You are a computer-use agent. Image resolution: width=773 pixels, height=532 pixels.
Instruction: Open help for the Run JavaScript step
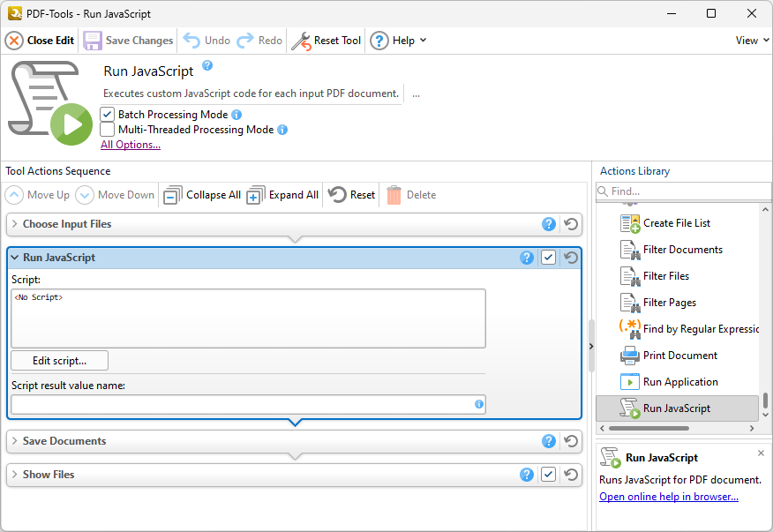tap(527, 258)
